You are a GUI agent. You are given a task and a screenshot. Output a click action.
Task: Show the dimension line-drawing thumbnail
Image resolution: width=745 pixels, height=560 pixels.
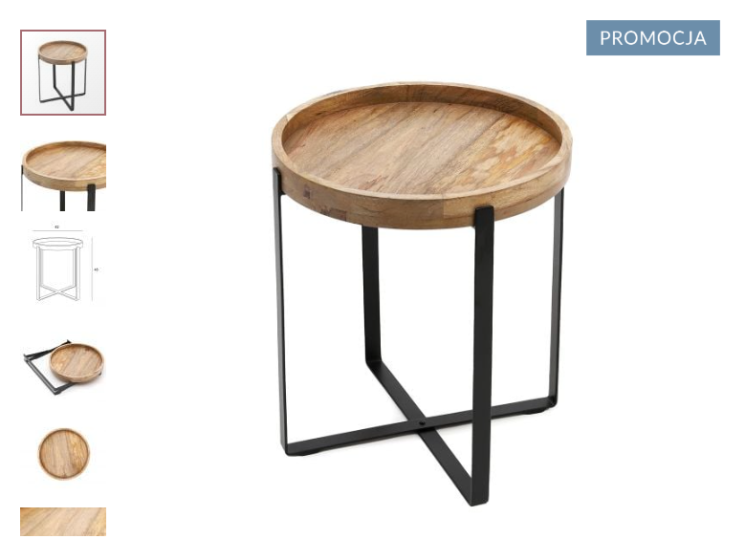[63, 265]
